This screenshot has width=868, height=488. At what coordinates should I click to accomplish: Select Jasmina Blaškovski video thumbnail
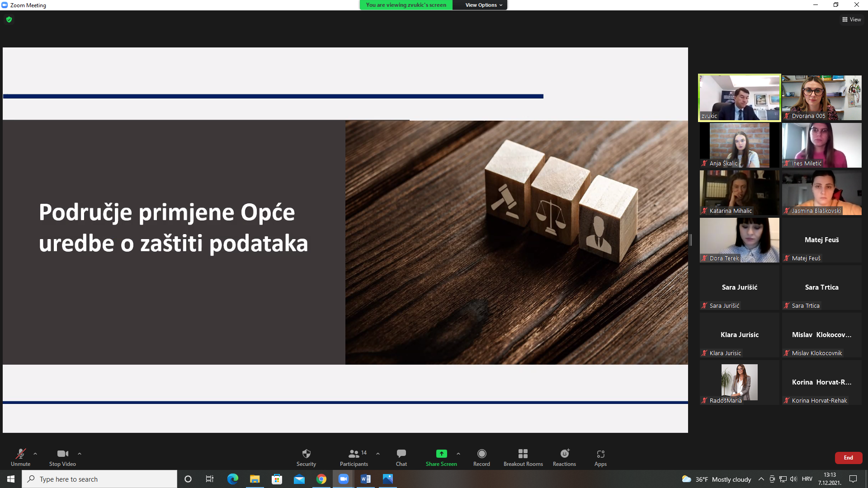coord(822,192)
